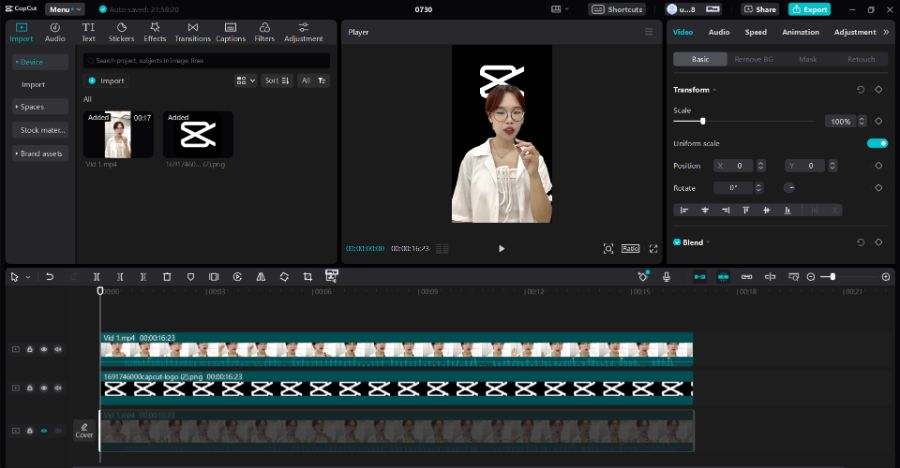Add a keyframe for Scale
The image size is (900, 468).
point(878,121)
